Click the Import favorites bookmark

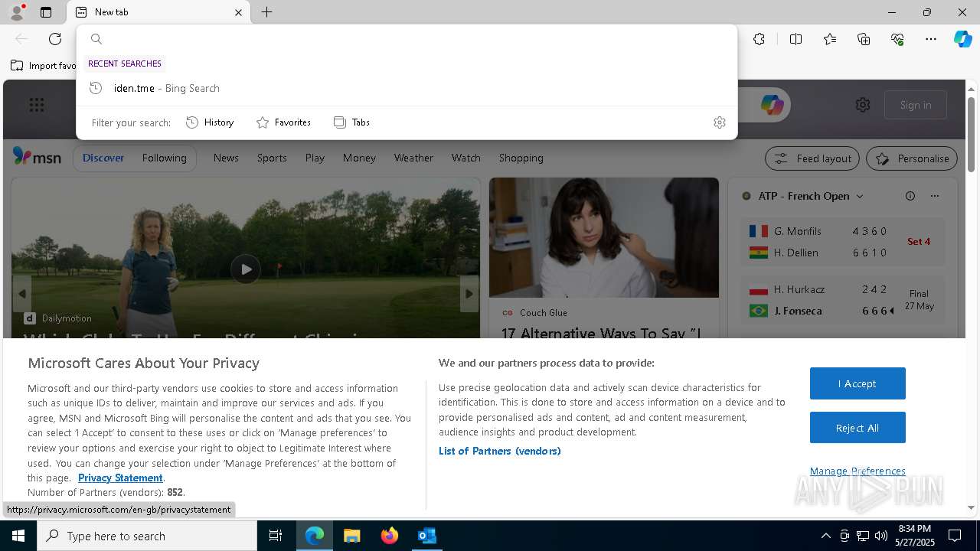pos(44,66)
